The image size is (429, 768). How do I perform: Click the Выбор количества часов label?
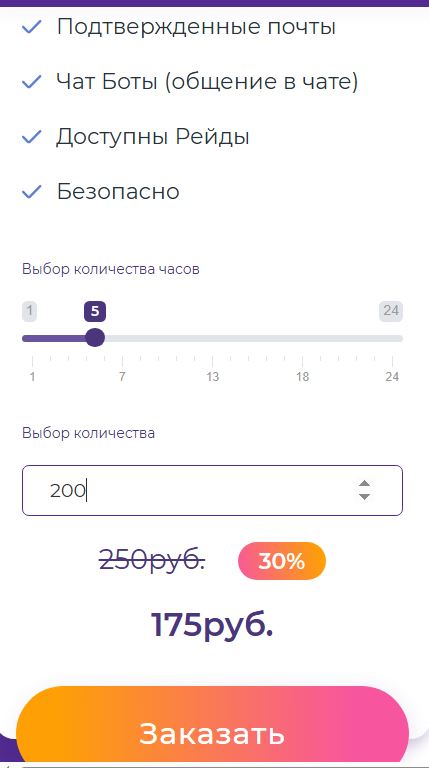tap(111, 269)
